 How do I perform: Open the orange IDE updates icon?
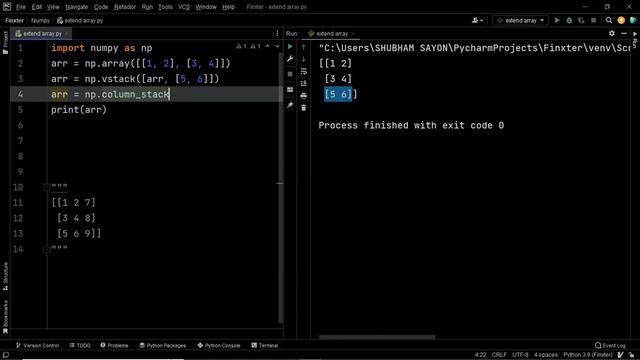pyautogui.click(x=621, y=20)
